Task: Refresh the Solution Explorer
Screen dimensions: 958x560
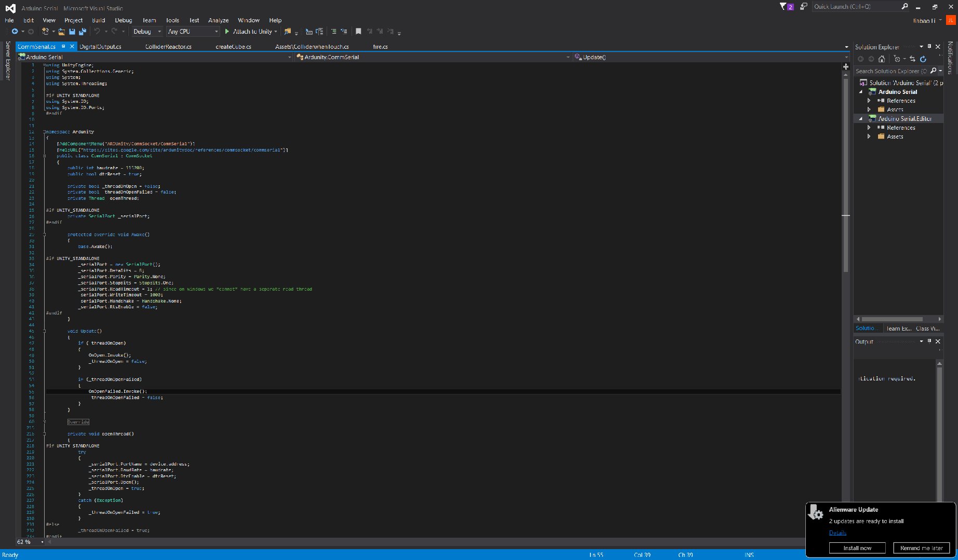Action: [923, 59]
